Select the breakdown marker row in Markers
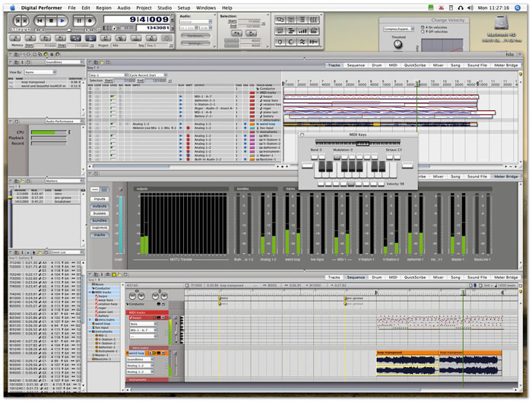 coord(47,201)
